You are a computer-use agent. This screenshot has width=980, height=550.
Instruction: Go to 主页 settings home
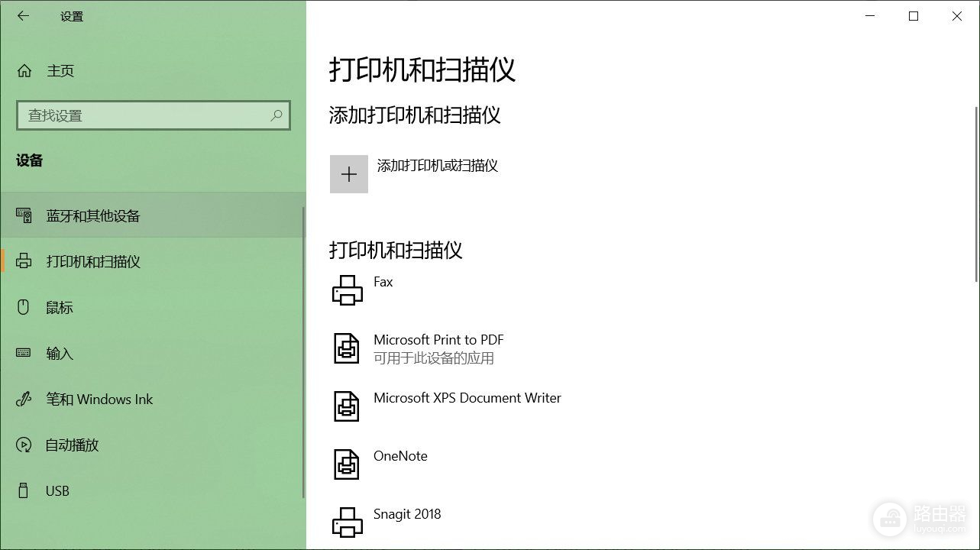pos(153,71)
